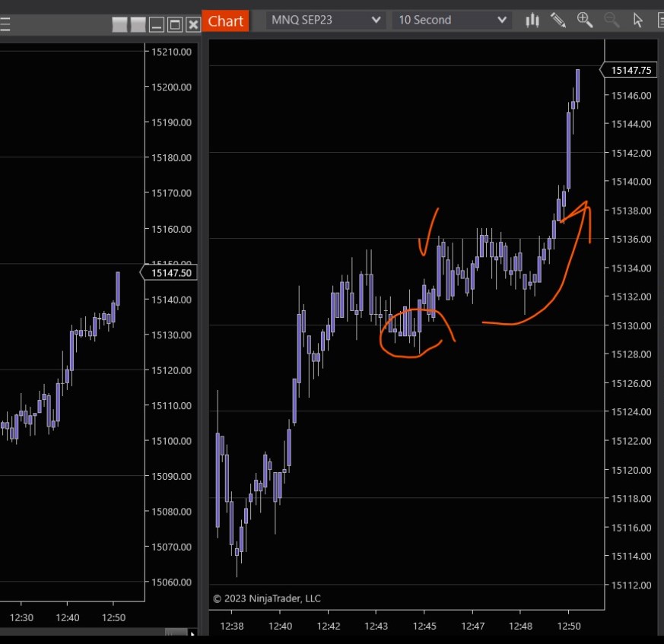The height and width of the screenshot is (644, 664).
Task: Maximize the left chart window
Action: (174, 24)
